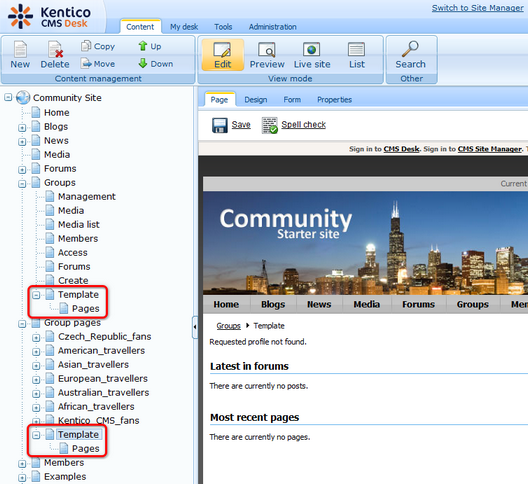Click the Community Site globe icon
Screen dimensions: 528x484
click(x=23, y=98)
